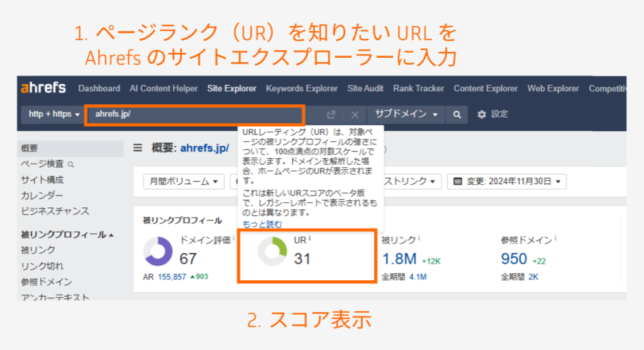The width and height of the screenshot is (644, 350).
Task: Click the ahrefs logo
Action: (43, 88)
